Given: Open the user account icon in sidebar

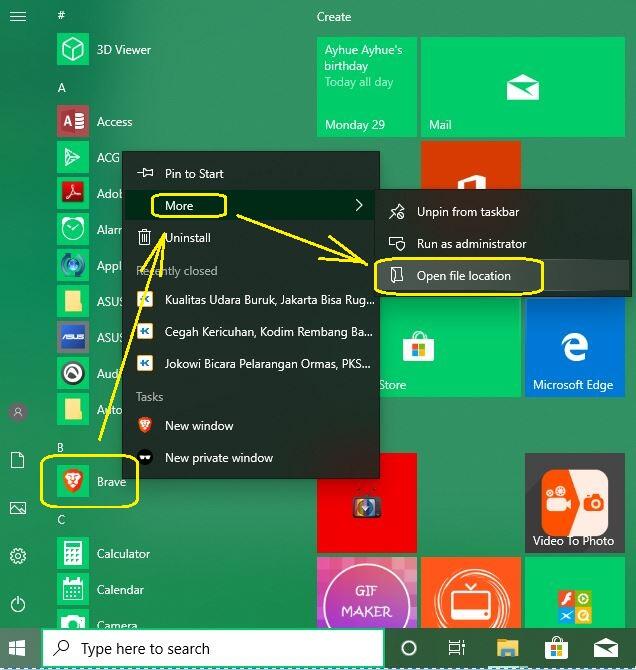Looking at the screenshot, I should (18, 412).
